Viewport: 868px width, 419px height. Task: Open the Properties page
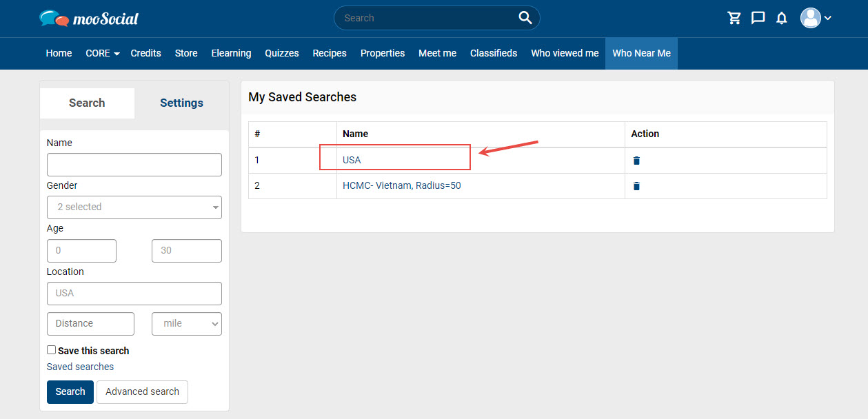click(383, 53)
